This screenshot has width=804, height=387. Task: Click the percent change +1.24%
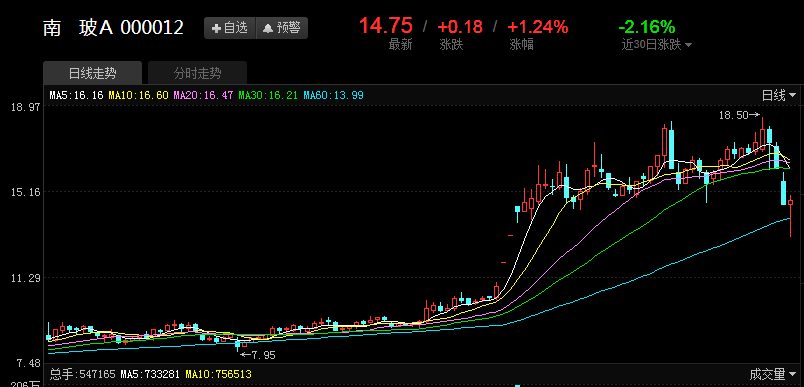(537, 27)
